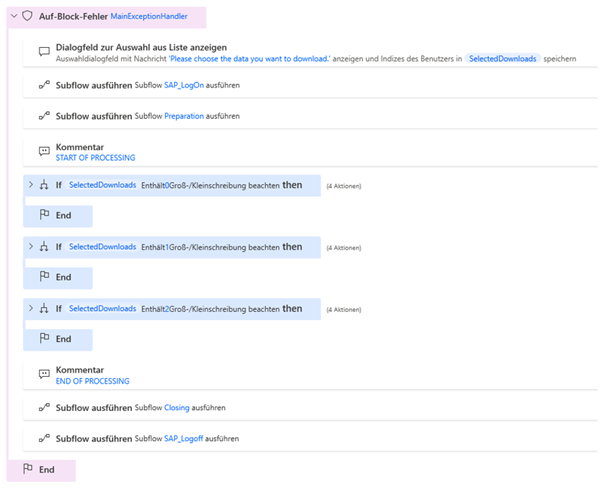Expand the If Enthält0 condition block
This screenshot has height=488, width=605.
pyautogui.click(x=30, y=185)
